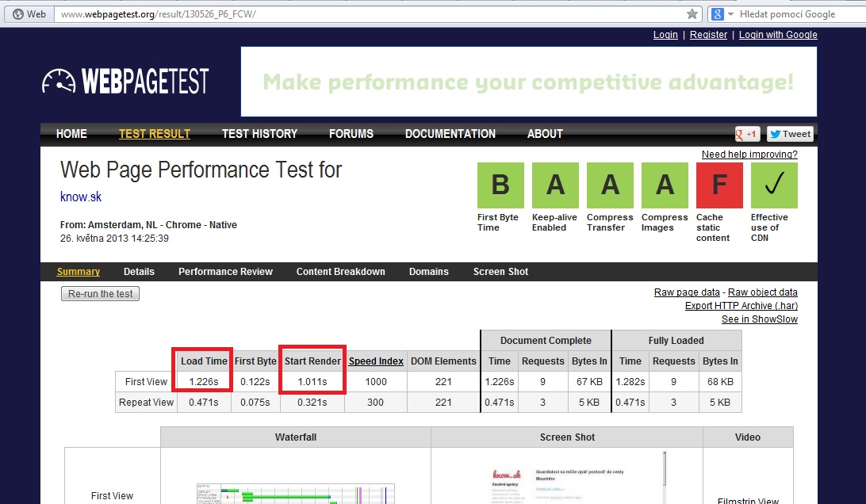Viewport: 866px width, 504px height.
Task: Click the Register link
Action: (x=709, y=35)
